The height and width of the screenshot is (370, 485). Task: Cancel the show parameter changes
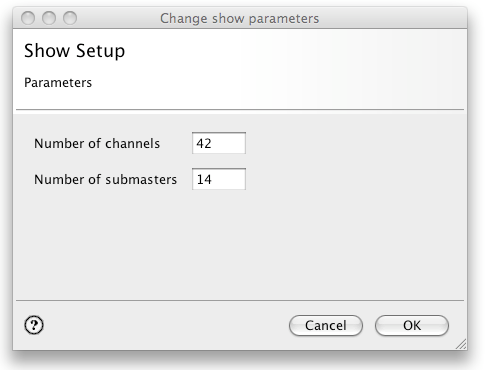326,325
